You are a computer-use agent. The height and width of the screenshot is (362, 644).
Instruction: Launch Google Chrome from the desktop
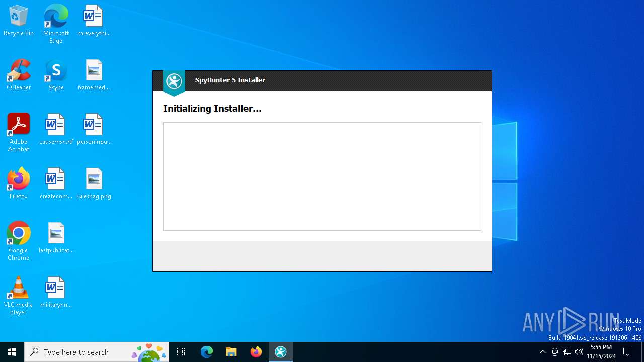19,241
